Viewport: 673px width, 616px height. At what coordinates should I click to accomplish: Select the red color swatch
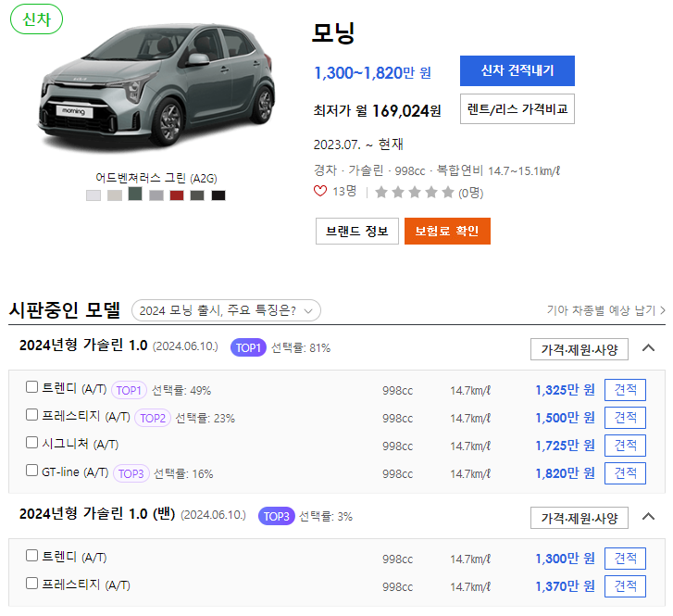pyautogui.click(x=177, y=195)
